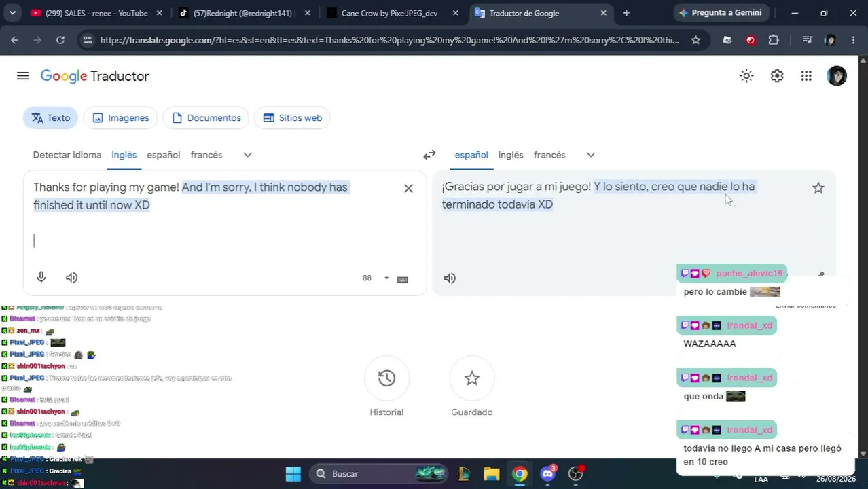The height and width of the screenshot is (489, 868).
Task: Open Chrome's three-dot menu
Action: click(853, 40)
